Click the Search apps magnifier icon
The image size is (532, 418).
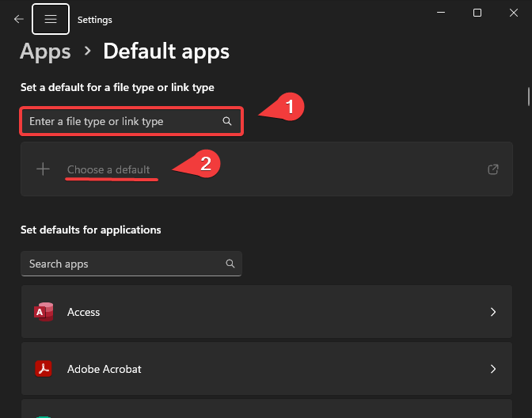pos(230,264)
